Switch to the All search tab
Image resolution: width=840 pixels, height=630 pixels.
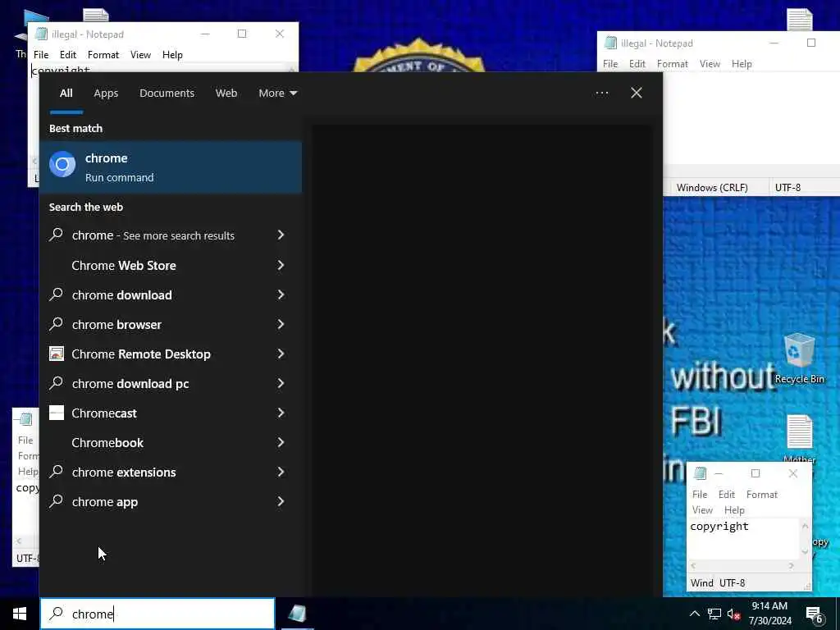pos(66,94)
